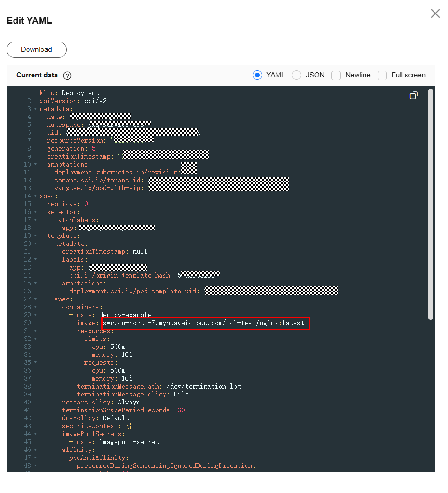448x493 pixels.
Task: Collapse the resources block at line 31
Action: pos(35,331)
